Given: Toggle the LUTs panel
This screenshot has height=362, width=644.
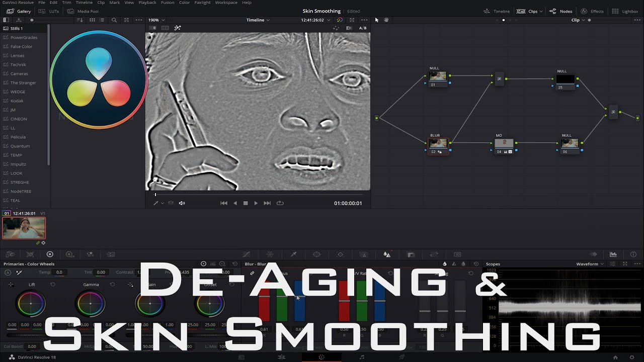Looking at the screenshot, I should 49,11.
